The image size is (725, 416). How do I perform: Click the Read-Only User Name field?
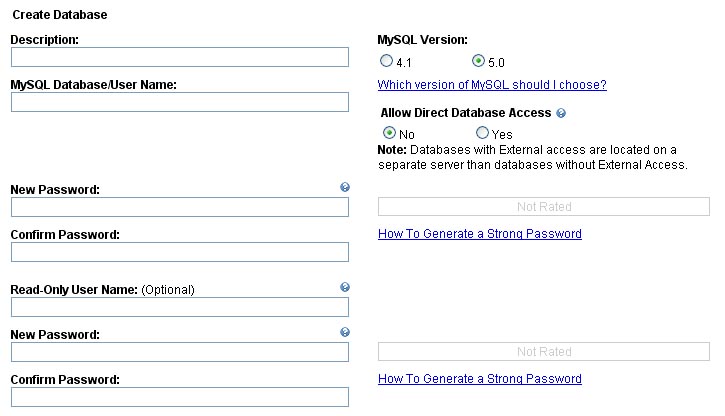point(180,307)
